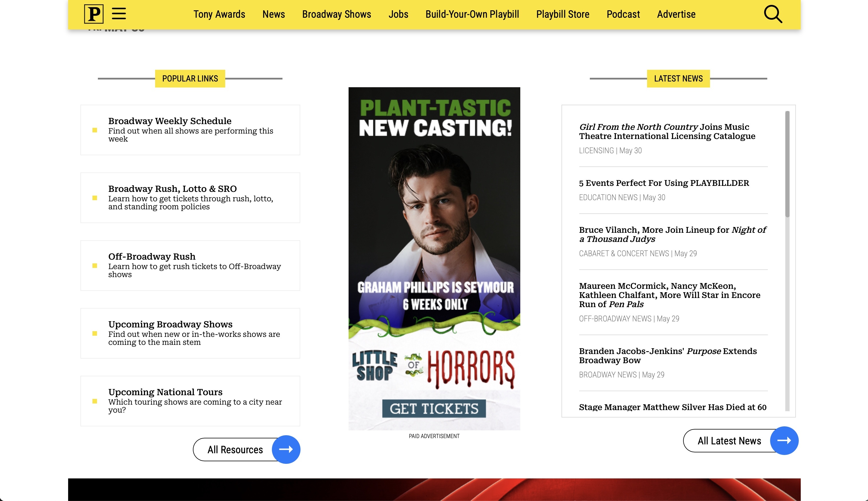
Task: Click OFF-BROADWAY NEWS | May 29 label
Action: [629, 319]
